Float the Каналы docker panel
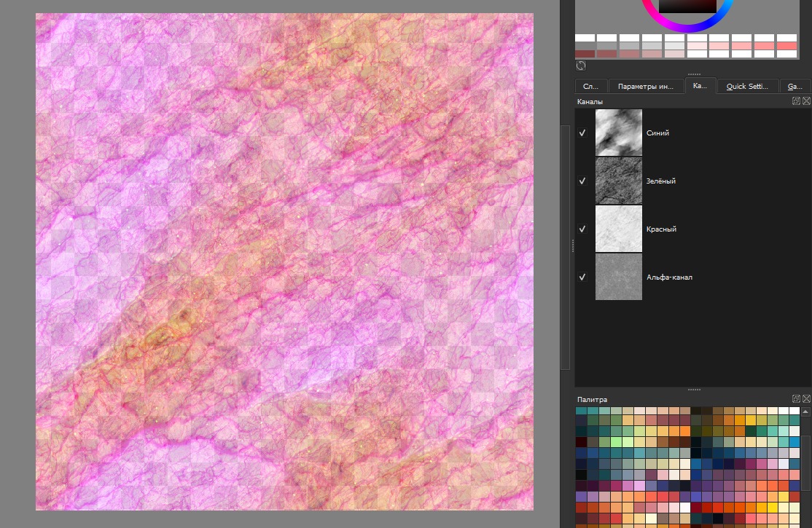812x528 pixels. tap(796, 102)
